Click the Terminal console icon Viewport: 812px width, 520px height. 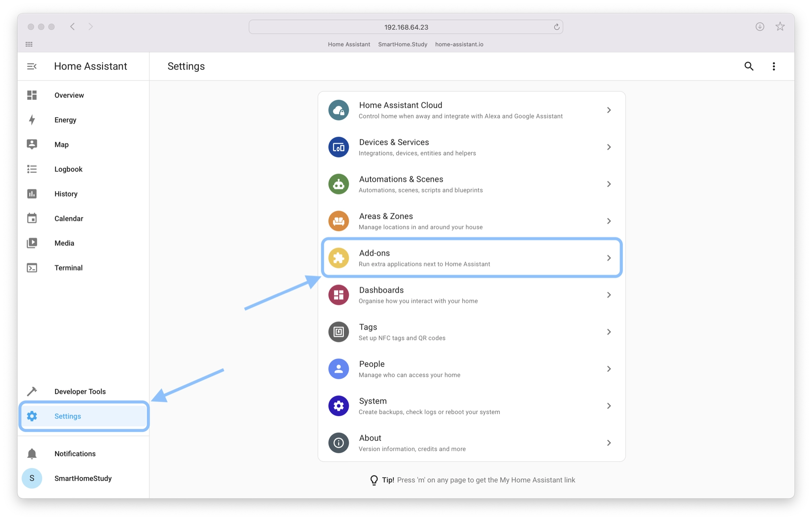[x=32, y=268]
